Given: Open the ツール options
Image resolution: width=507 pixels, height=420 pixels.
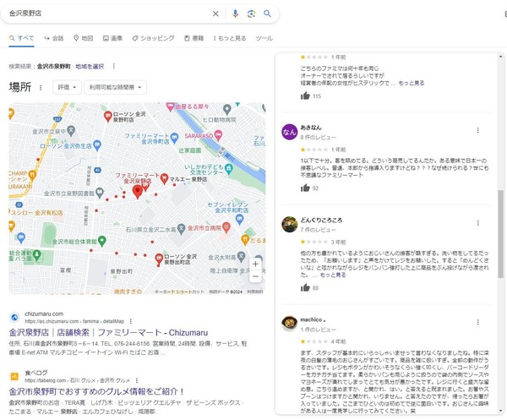Looking at the screenshot, I should pyautogui.click(x=264, y=38).
